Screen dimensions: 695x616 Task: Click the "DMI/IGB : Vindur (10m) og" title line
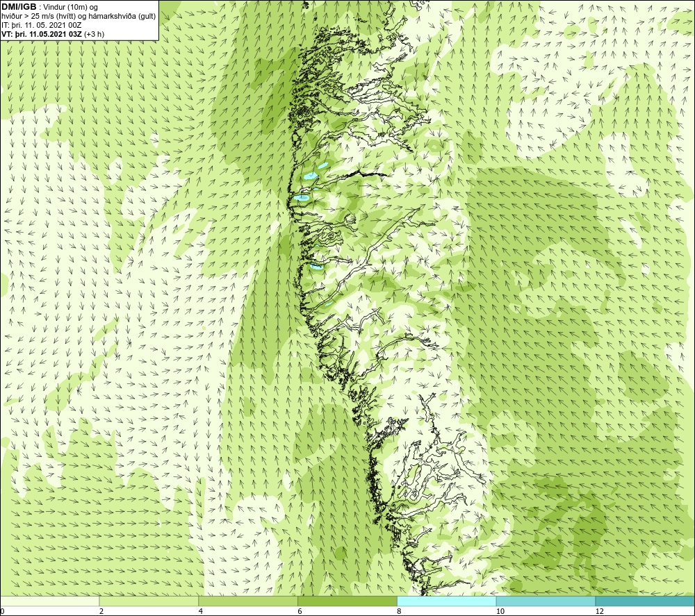click(50, 7)
